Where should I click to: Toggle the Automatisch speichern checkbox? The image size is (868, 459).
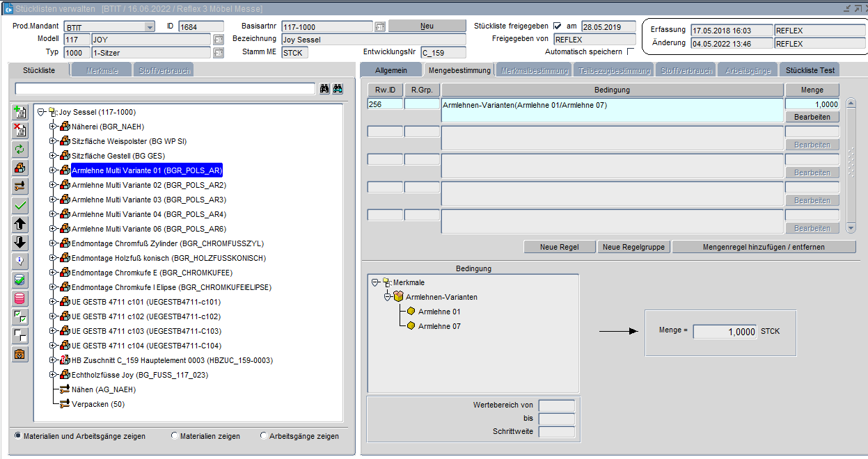pos(631,52)
